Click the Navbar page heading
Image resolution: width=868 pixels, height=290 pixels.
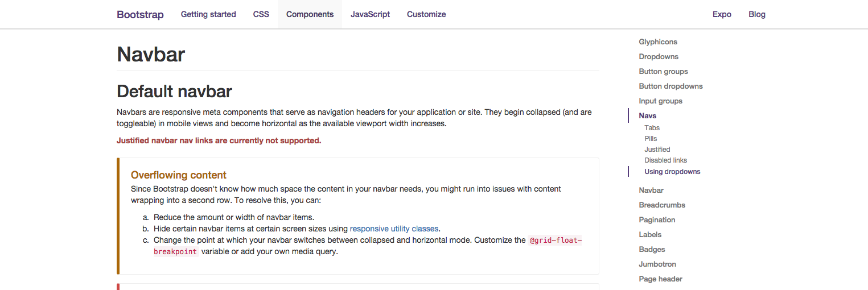151,55
